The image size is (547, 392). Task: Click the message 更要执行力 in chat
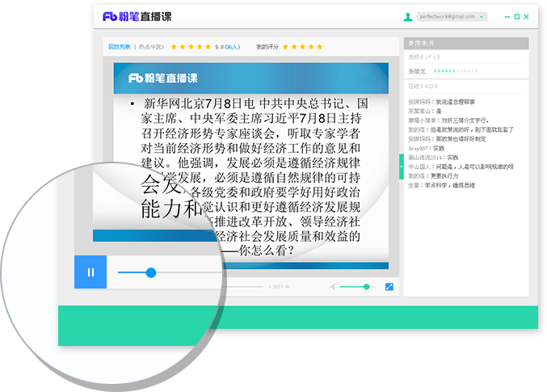pos(444,176)
